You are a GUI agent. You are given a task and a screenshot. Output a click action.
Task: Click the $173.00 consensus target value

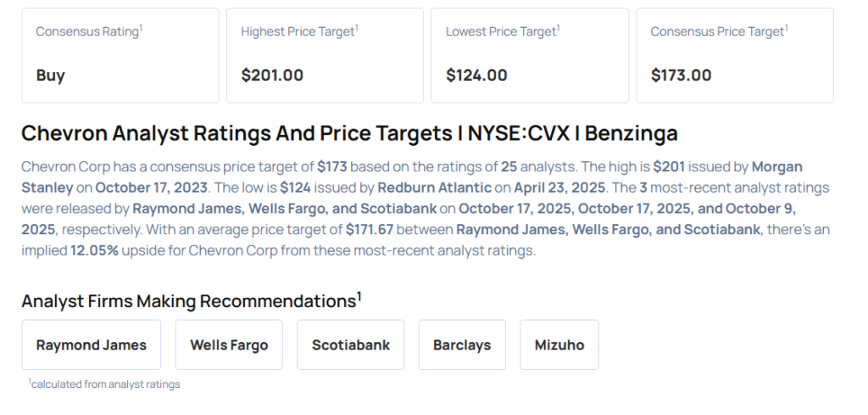click(x=682, y=76)
